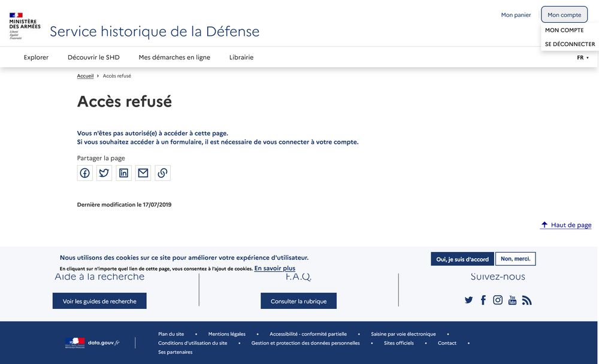Share the page via LinkedIn
Screen dimensions: 599x364
click(x=123, y=172)
